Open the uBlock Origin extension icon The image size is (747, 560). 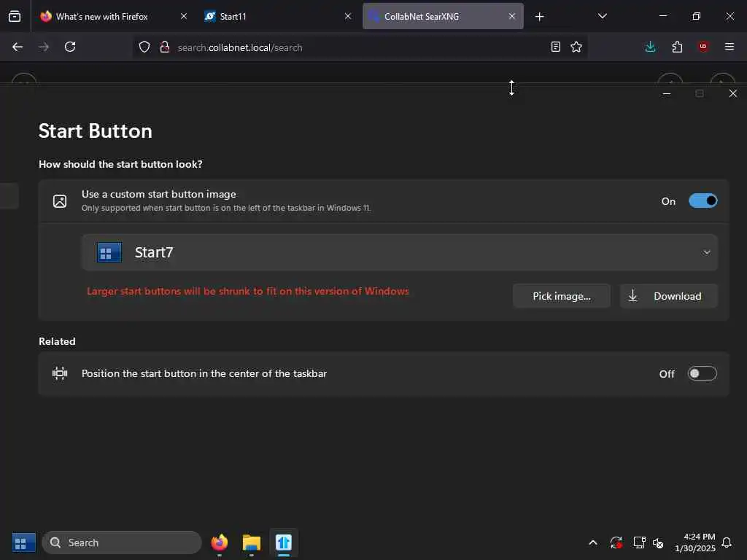(703, 47)
